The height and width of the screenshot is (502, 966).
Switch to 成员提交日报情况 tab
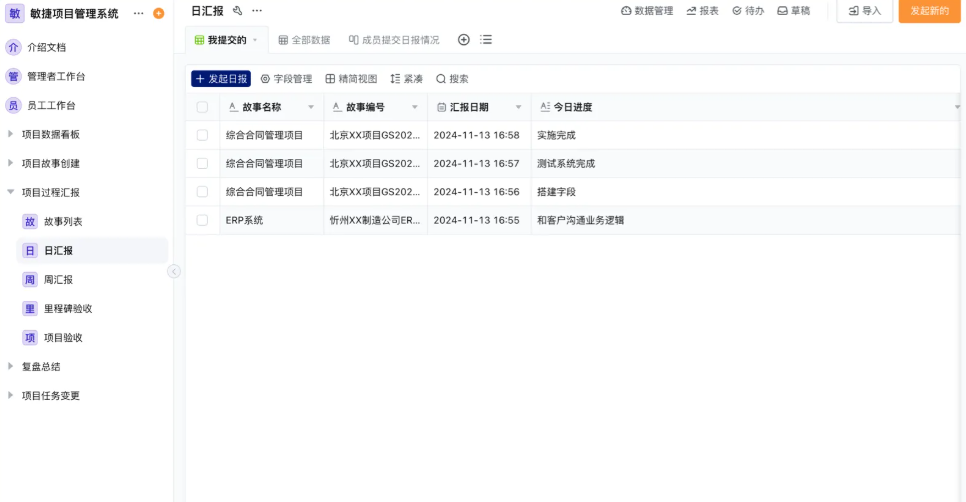[x=393, y=40]
